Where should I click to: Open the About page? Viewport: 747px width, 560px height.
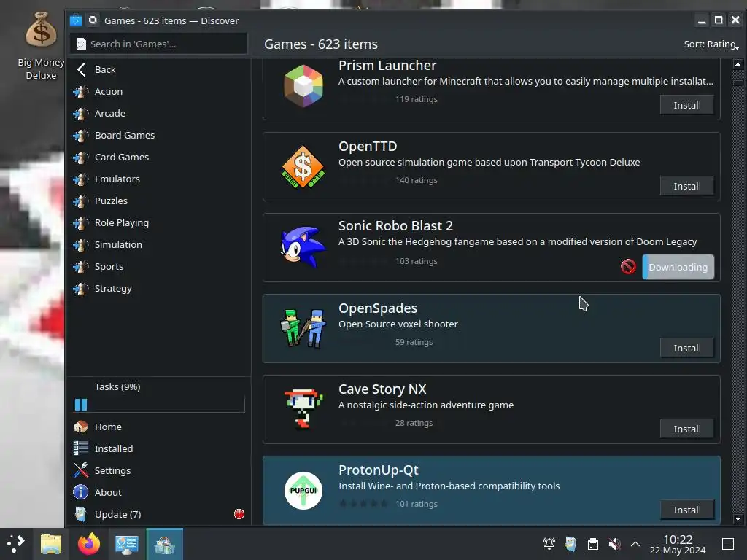click(x=158, y=492)
